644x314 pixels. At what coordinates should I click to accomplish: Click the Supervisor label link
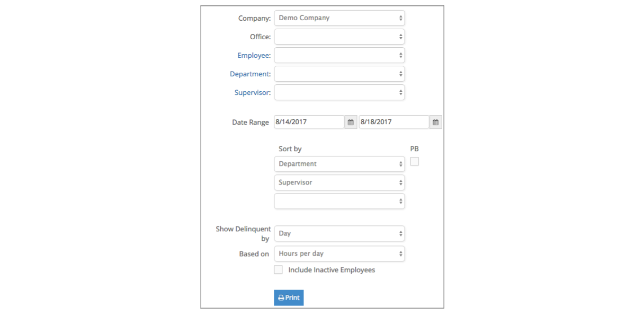(252, 93)
